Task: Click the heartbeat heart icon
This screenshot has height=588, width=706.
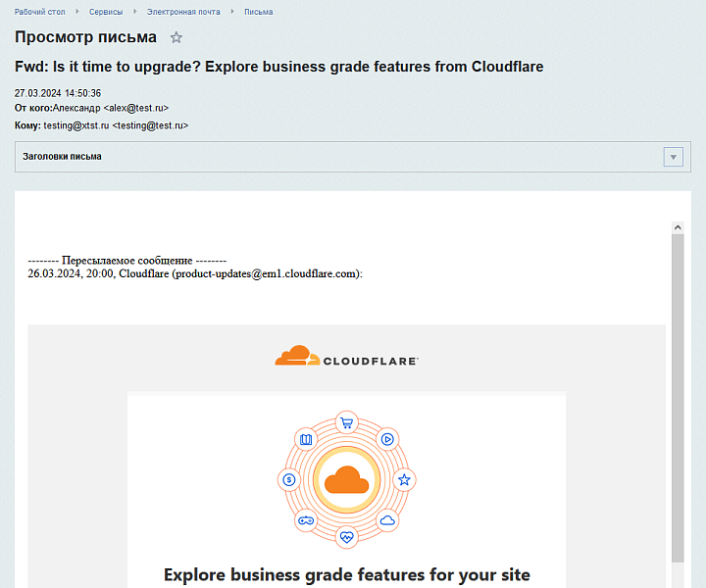Action: pos(346,537)
